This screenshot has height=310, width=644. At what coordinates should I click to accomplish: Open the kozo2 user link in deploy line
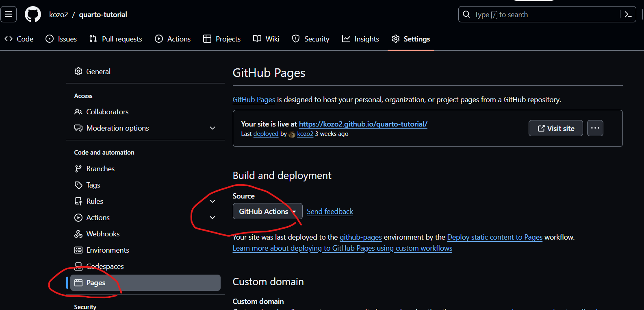(x=305, y=134)
